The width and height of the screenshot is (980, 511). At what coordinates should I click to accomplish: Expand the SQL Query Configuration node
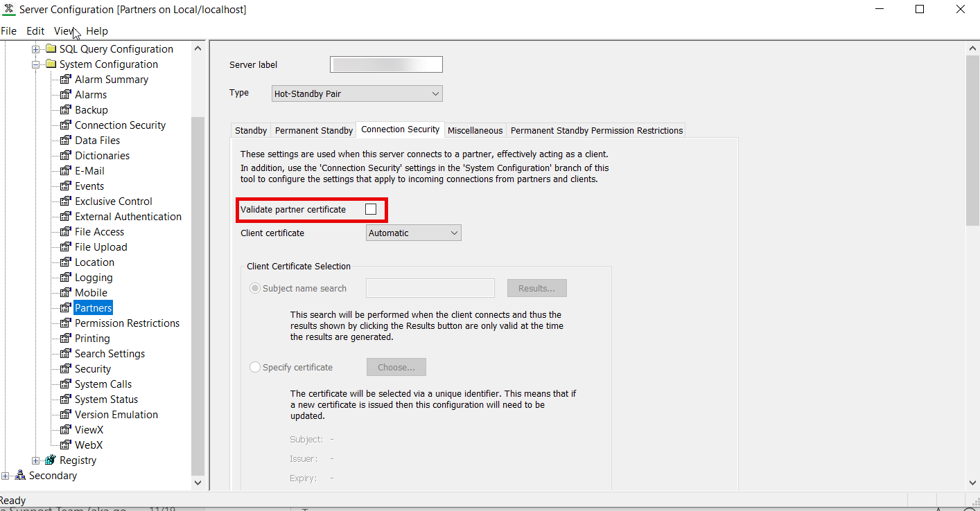[36, 49]
